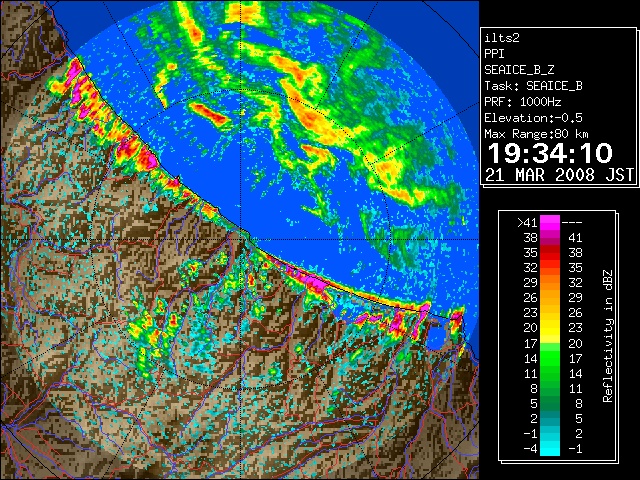Click the '>41' legend value
Screen dimensions: 640x480
tap(527, 222)
